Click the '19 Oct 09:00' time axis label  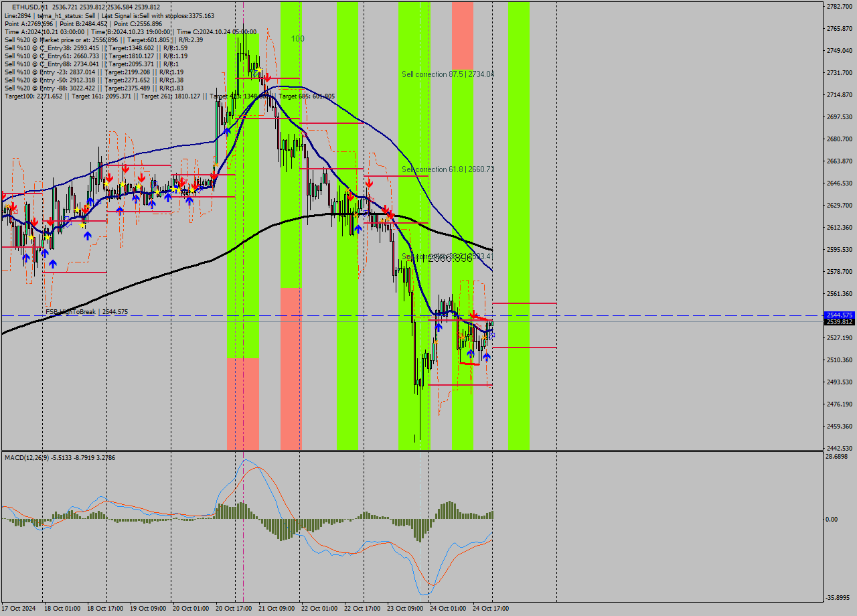[147, 609]
